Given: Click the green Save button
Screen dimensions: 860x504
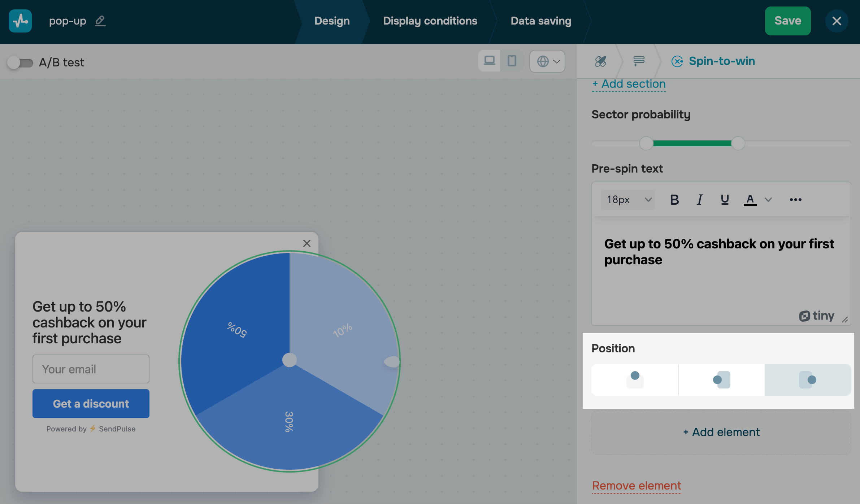Looking at the screenshot, I should [x=787, y=21].
